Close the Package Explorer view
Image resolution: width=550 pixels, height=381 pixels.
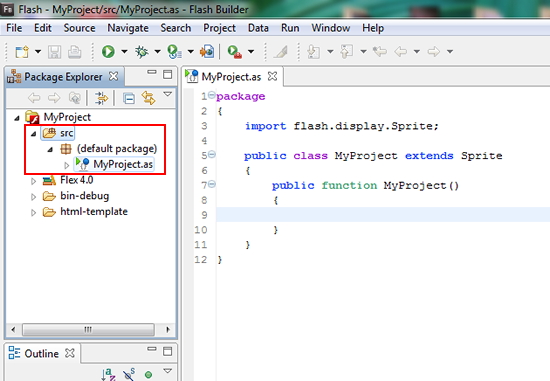pos(114,76)
